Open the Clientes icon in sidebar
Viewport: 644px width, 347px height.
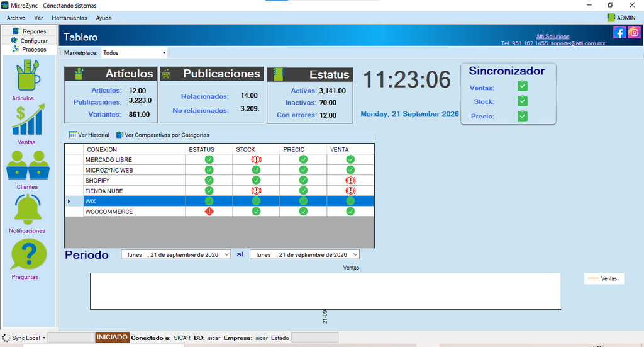click(x=28, y=165)
